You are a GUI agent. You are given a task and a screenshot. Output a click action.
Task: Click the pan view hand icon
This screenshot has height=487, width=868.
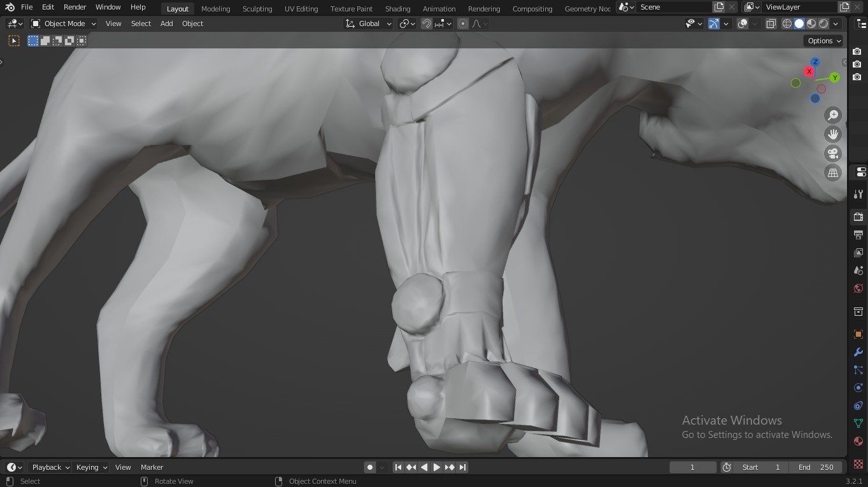833,134
